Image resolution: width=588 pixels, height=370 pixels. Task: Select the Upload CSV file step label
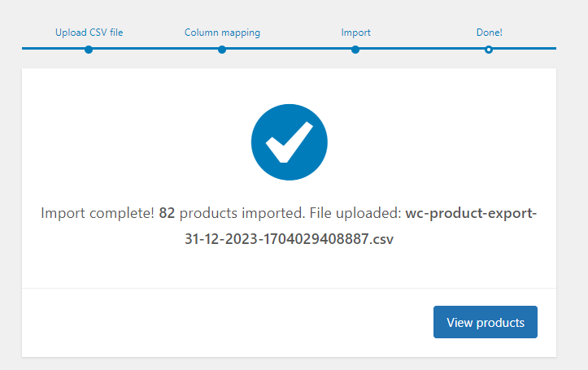[x=89, y=33]
